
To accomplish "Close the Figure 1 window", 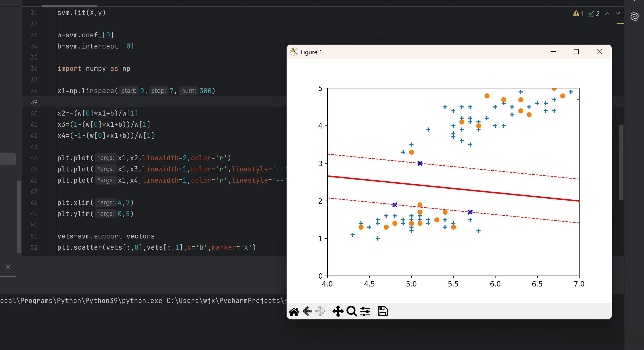I will [x=600, y=52].
